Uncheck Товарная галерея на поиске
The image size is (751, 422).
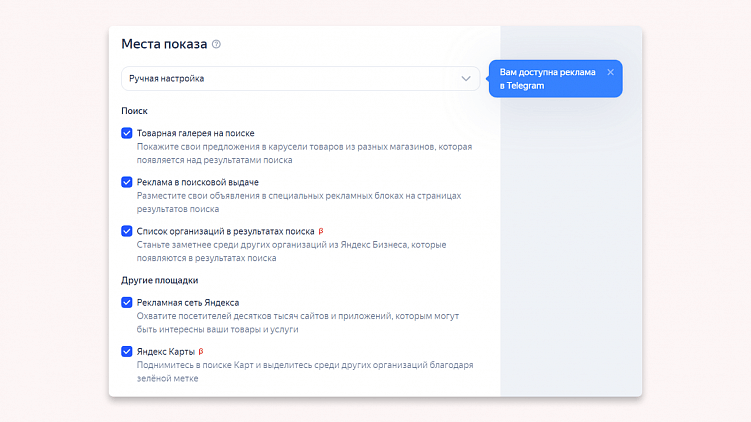(x=126, y=133)
